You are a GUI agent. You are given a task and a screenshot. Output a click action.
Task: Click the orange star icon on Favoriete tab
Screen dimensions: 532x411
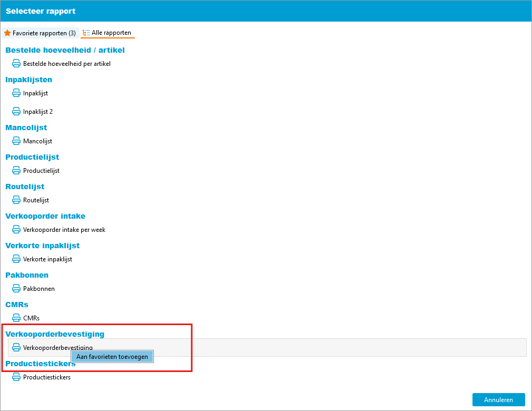click(x=7, y=33)
